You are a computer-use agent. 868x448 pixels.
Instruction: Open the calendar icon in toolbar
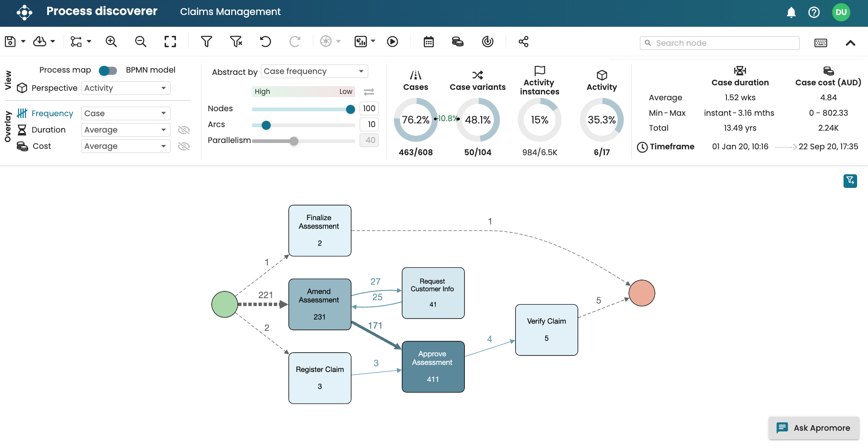[x=429, y=42]
